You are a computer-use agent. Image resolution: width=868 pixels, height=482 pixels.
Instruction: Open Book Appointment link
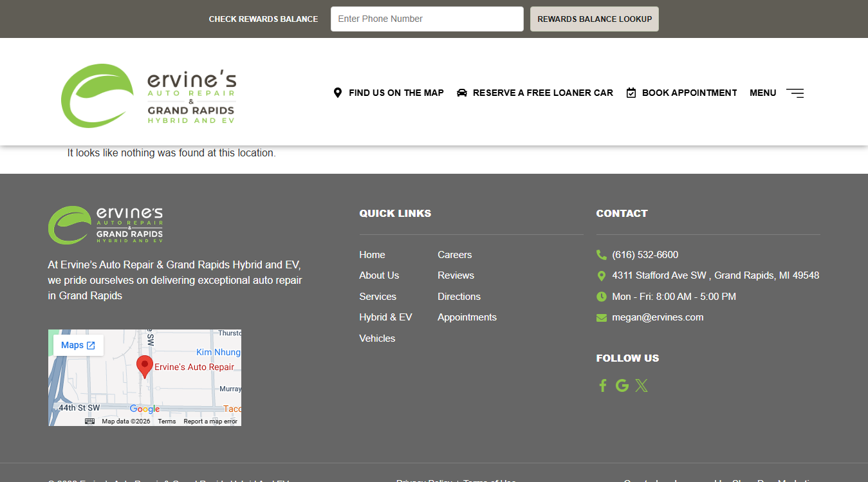[690, 93]
